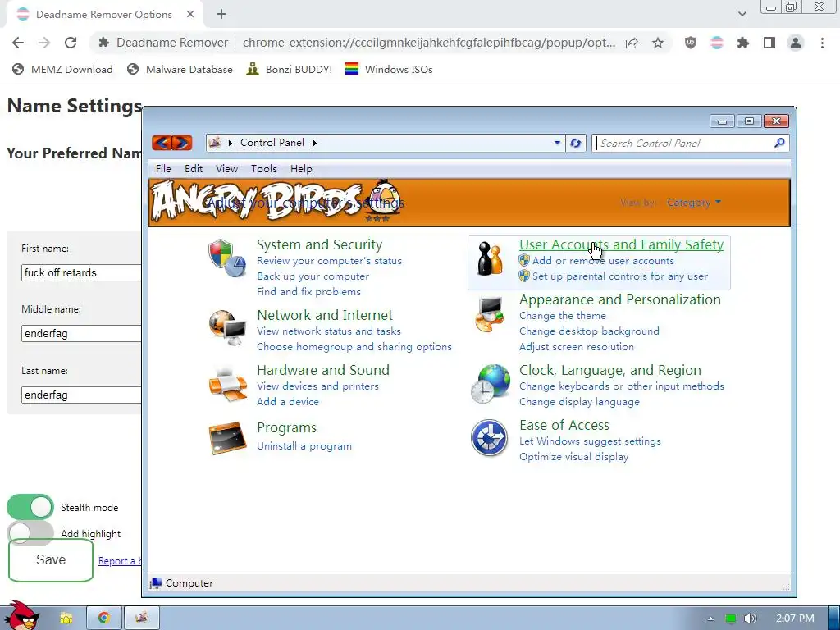Viewport: 840px width, 630px height.
Task: Open the Help menu
Action: pos(301,169)
